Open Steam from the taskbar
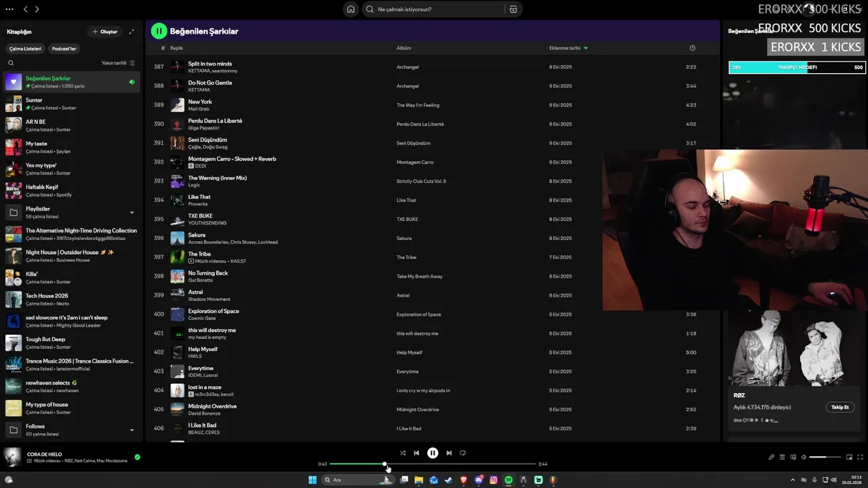868x488 pixels. (x=449, y=480)
